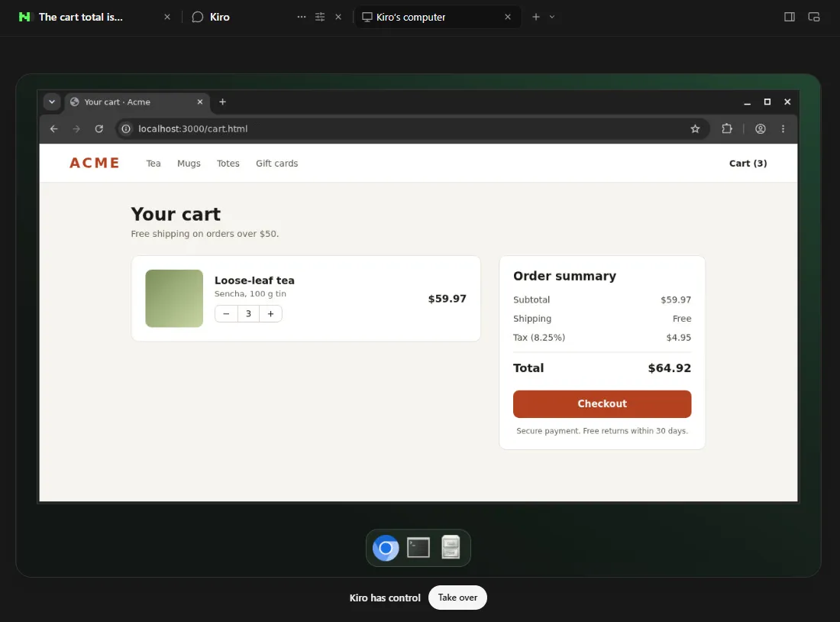Open the browser three-dot menu

point(783,128)
